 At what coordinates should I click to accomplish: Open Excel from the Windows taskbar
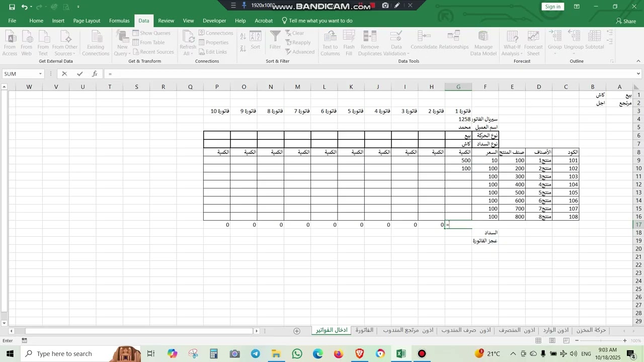point(401,353)
